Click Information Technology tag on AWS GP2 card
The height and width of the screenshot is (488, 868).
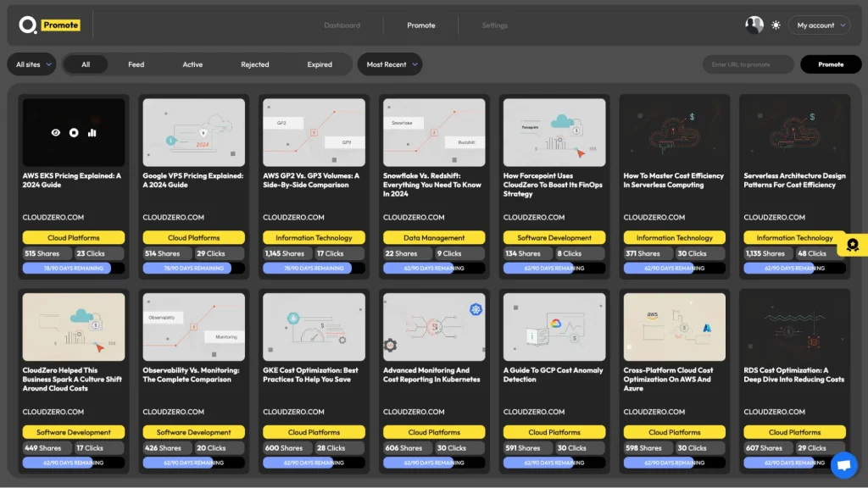314,238
